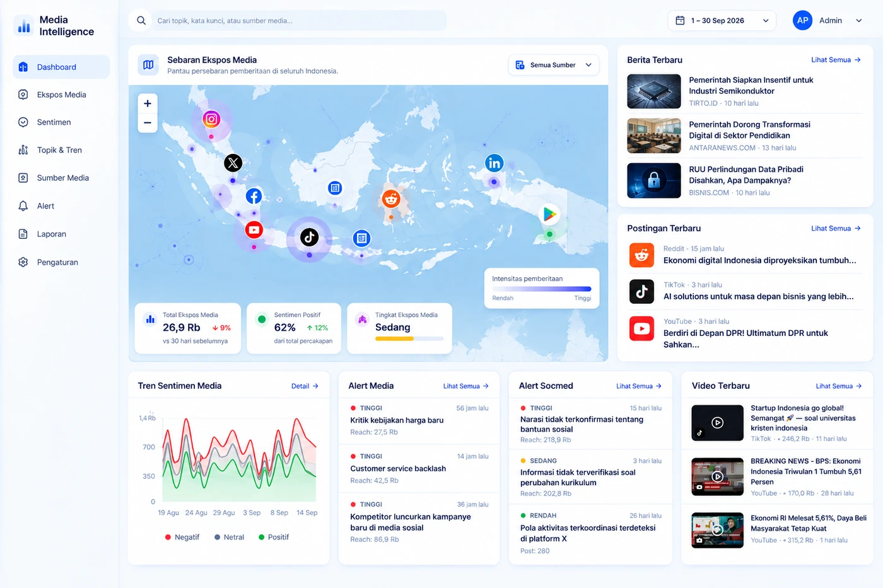Open Detail link for Tren Sentimen Media
The image size is (883, 588).
pos(305,386)
